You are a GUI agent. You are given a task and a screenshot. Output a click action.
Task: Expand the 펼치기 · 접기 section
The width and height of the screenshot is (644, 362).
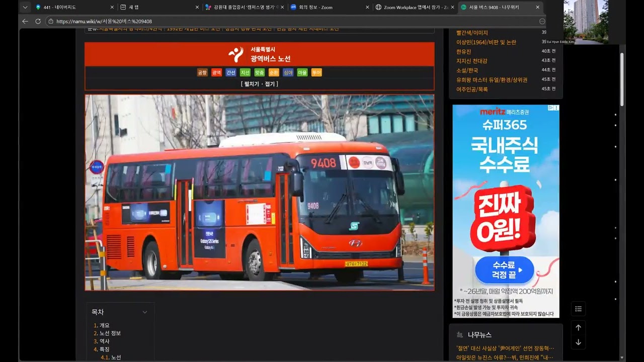pyautogui.click(x=259, y=84)
